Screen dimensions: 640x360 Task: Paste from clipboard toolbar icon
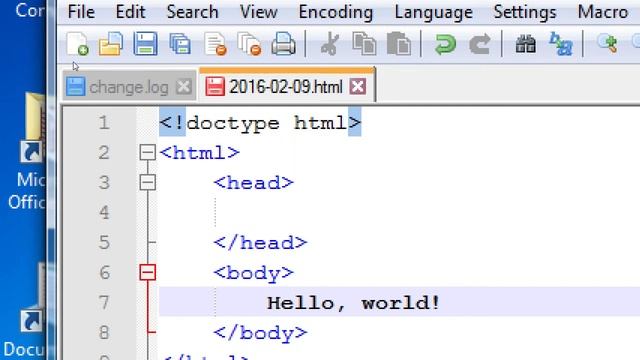(399, 44)
